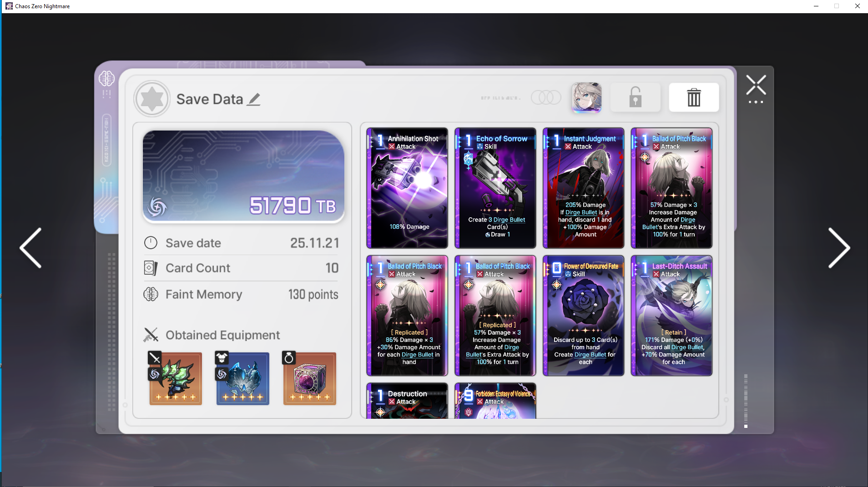Open the Forbidden: Ecstasy of Violence card
Screen dimensions: 868x487
(x=495, y=401)
